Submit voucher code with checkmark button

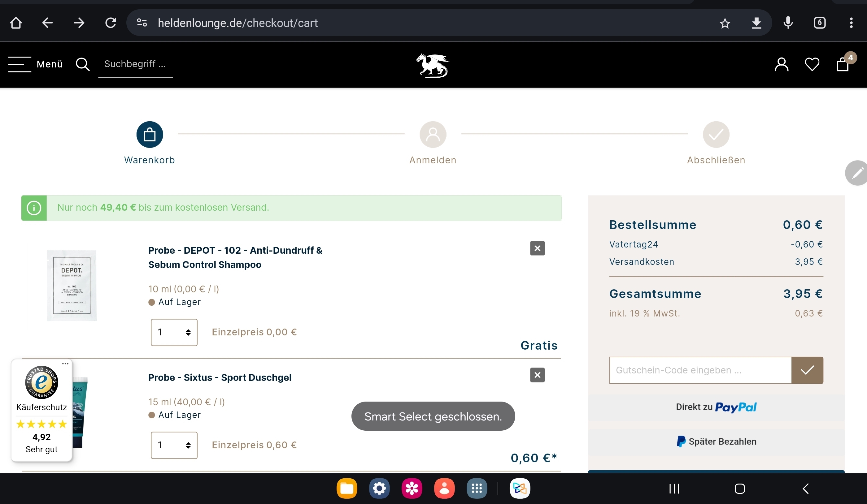pos(807,370)
